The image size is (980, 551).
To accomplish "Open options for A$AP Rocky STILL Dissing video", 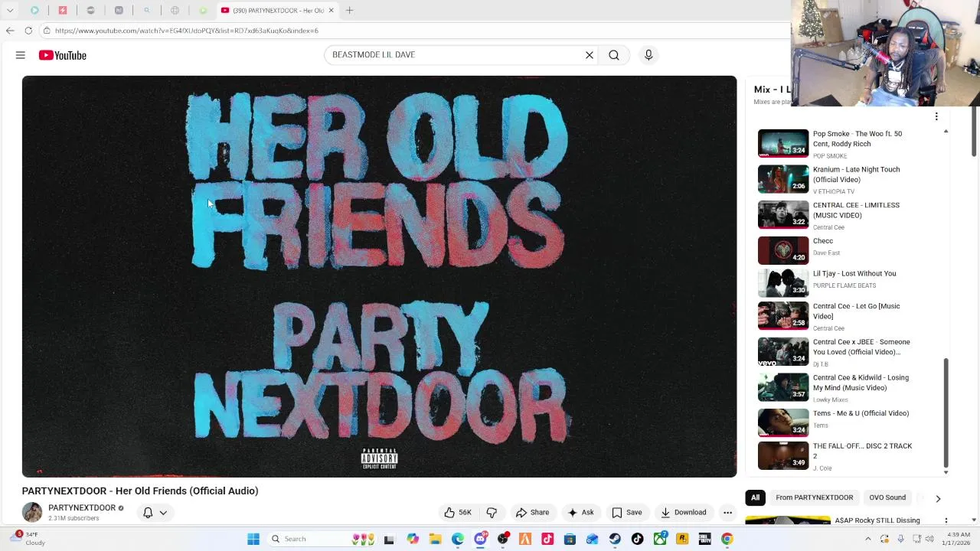I will [946, 520].
